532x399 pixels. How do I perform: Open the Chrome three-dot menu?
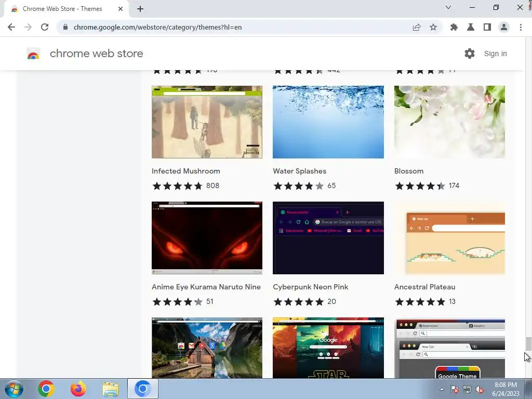coord(521,27)
